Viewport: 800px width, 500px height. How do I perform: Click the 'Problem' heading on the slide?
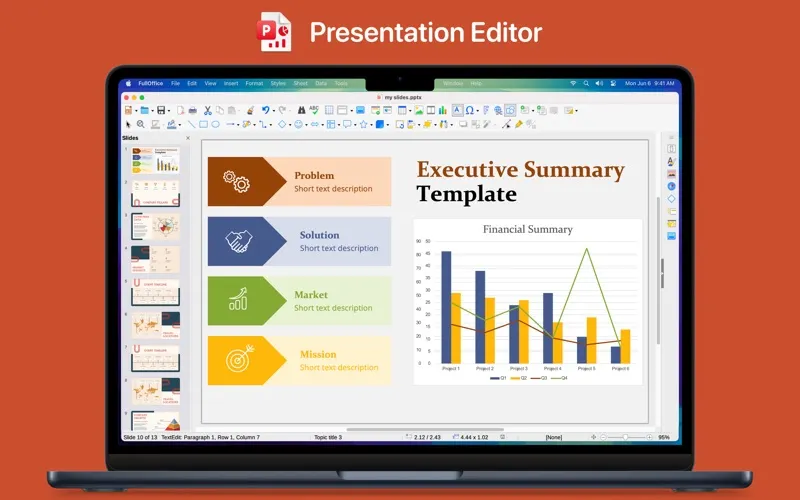[x=314, y=175]
